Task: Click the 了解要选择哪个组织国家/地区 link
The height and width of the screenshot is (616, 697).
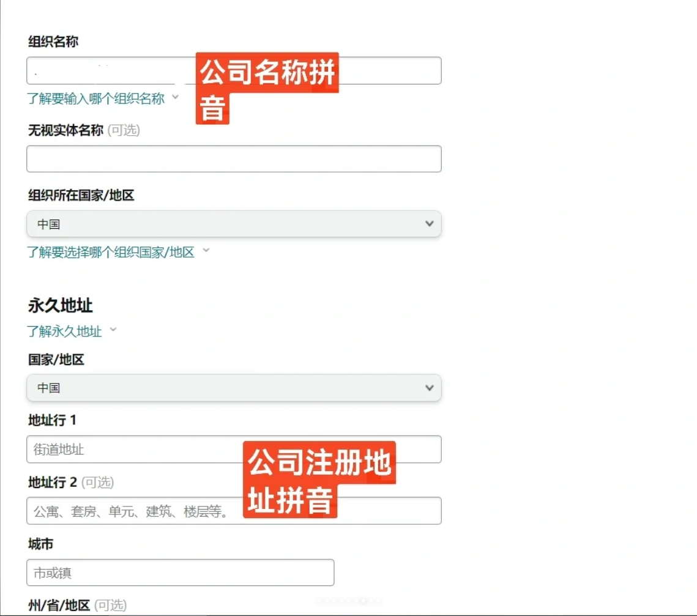Action: [x=111, y=252]
